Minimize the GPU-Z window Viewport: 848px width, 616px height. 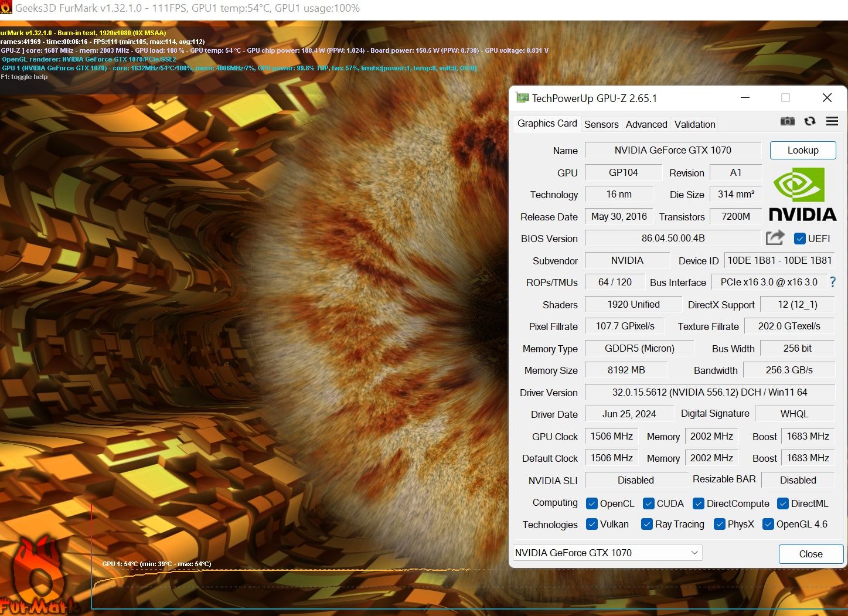click(745, 98)
